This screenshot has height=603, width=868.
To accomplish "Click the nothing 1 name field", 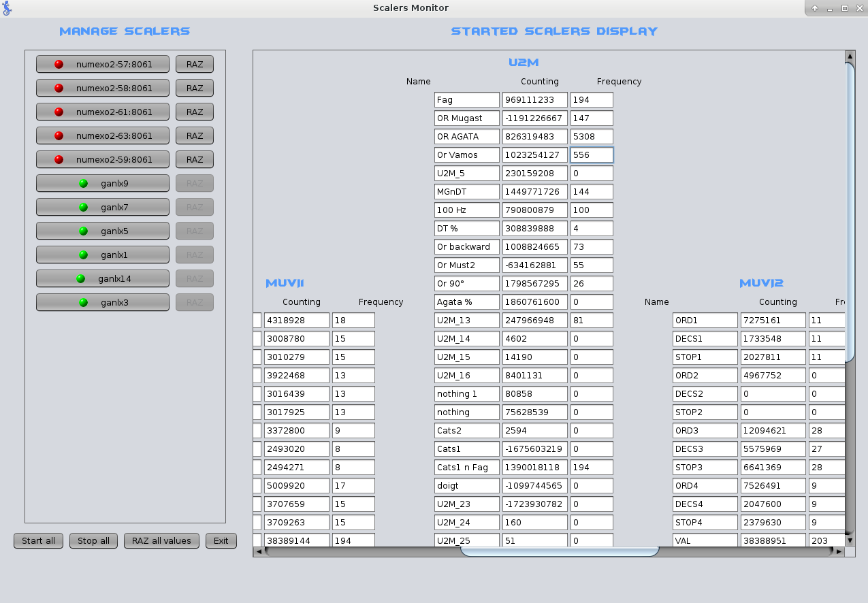I will 467,394.
